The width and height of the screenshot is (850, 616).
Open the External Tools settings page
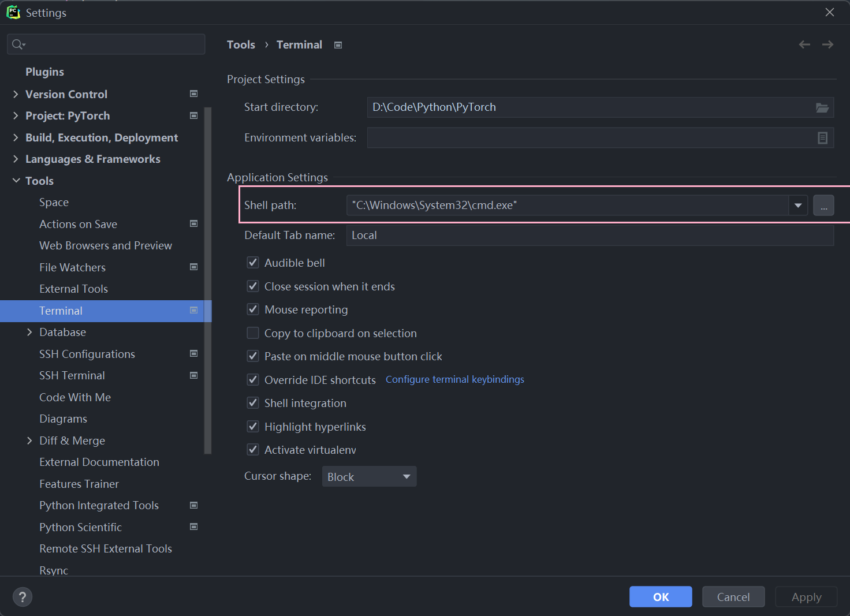pyautogui.click(x=73, y=289)
